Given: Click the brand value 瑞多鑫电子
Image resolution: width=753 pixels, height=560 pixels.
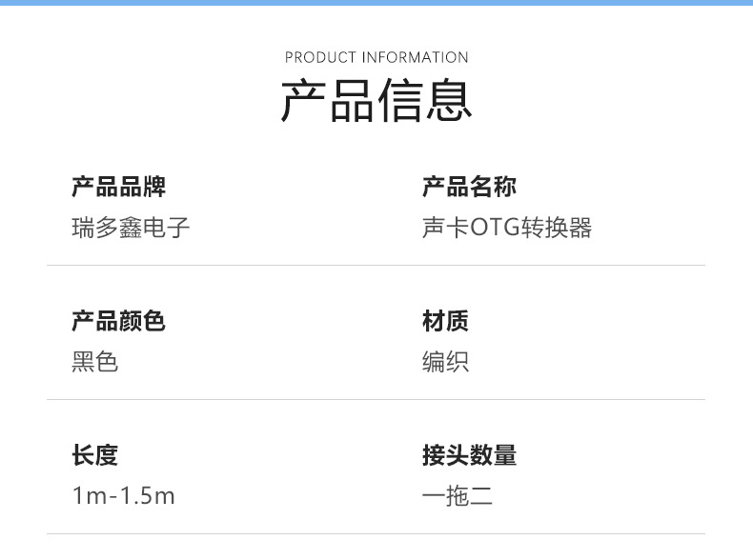Looking at the screenshot, I should point(131,228).
